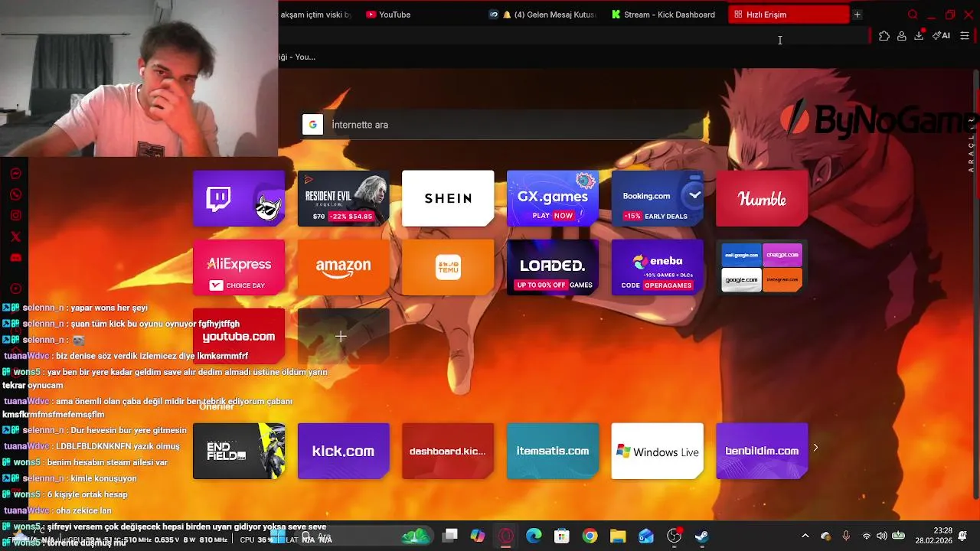Launch Google Chrome from the taskbar

coord(590,536)
